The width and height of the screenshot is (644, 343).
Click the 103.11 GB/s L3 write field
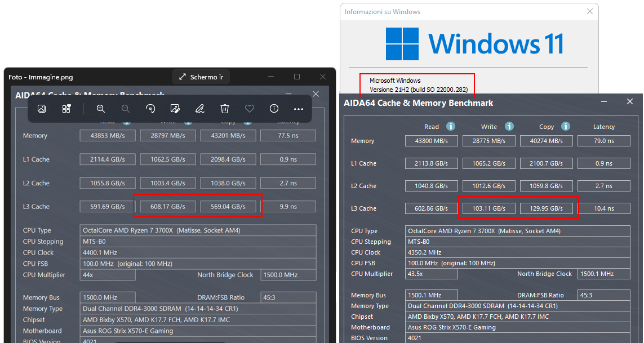[x=488, y=209]
